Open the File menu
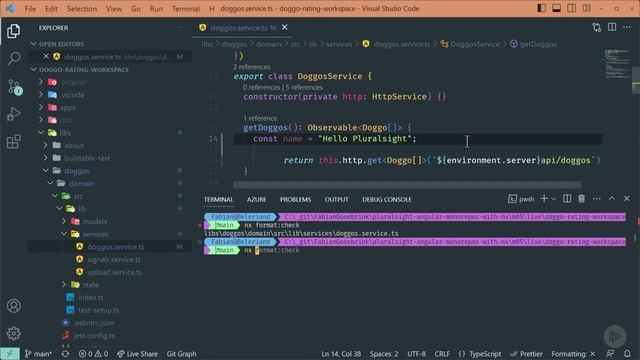Viewport: 640px width, 360px height. [x=30, y=9]
